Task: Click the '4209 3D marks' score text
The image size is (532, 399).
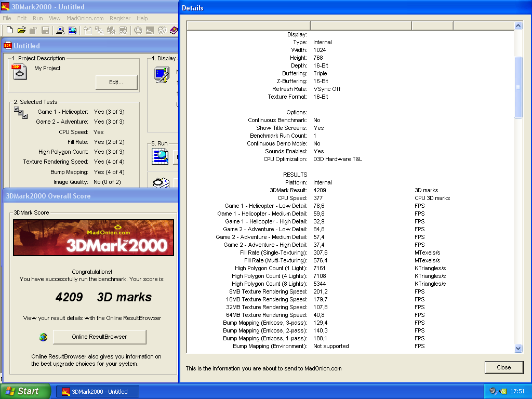Action: pyautogui.click(x=103, y=297)
